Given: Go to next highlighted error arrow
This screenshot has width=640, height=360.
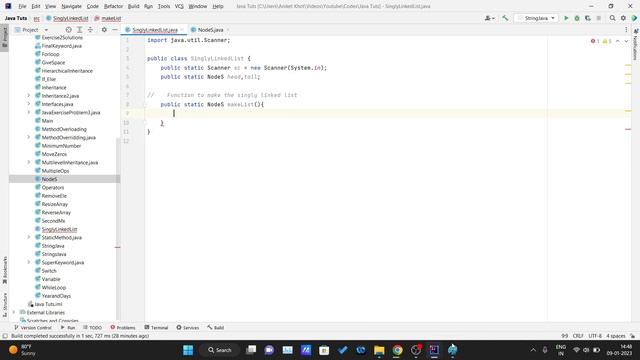Looking at the screenshot, I should coord(626,41).
